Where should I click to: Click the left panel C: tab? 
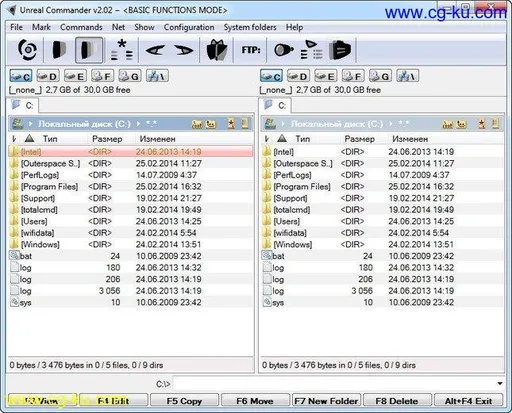[x=23, y=106]
